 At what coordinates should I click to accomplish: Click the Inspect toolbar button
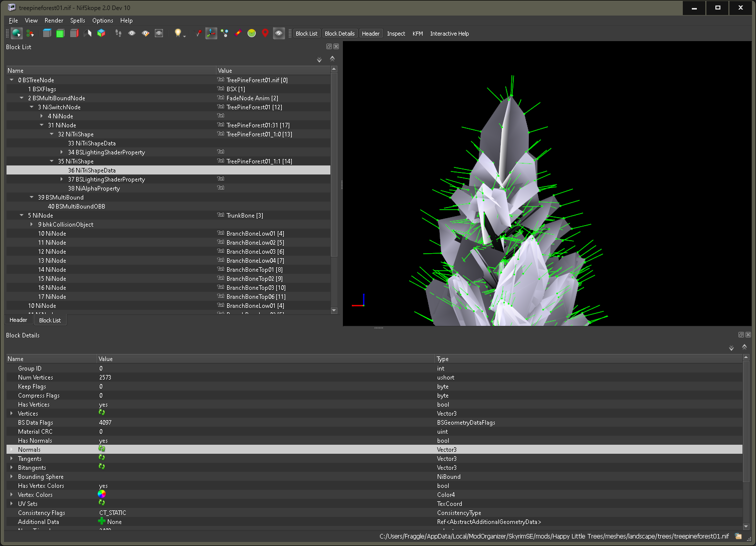click(x=396, y=34)
